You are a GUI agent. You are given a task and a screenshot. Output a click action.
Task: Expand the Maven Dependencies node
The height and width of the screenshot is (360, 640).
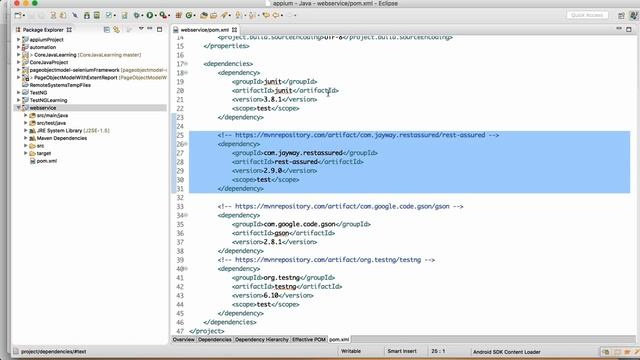26,138
